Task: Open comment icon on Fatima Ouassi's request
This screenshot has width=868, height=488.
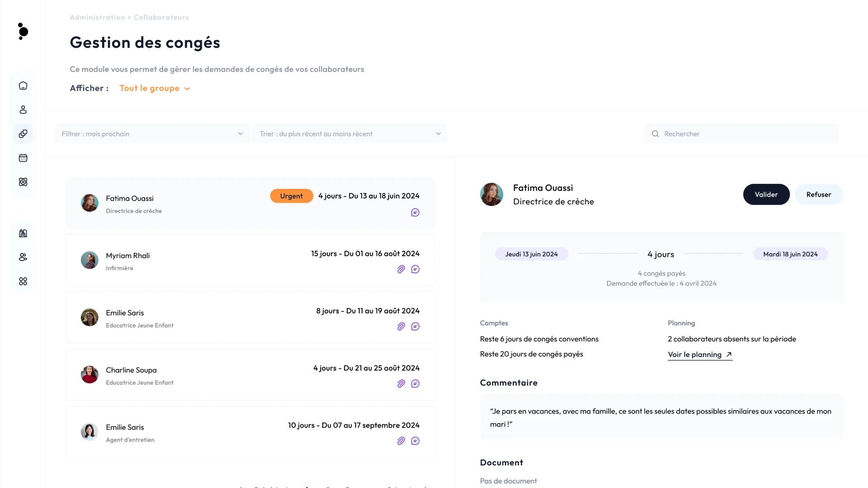Action: click(x=415, y=212)
